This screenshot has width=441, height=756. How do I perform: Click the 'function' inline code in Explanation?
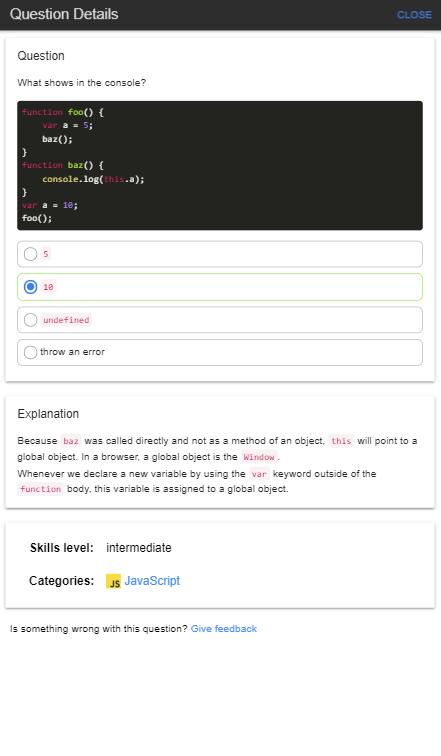[x=40, y=489]
